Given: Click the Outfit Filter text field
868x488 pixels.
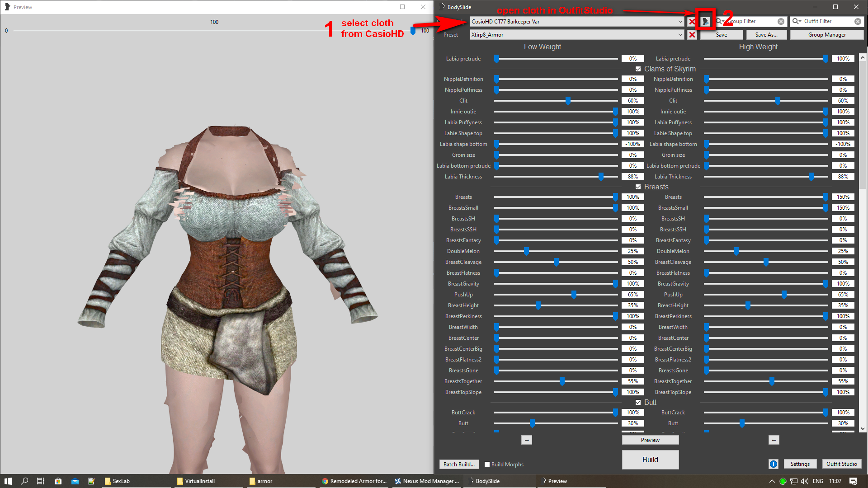Looking at the screenshot, I should tap(827, 21).
